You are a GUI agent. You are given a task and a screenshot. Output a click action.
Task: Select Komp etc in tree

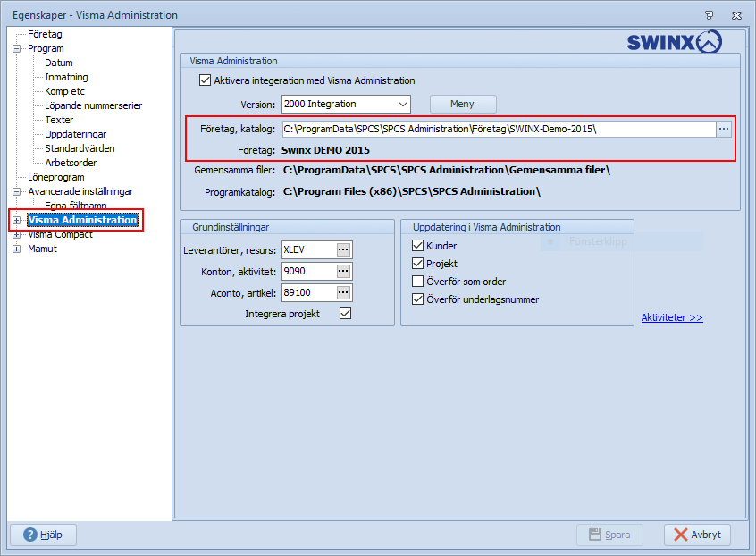(x=64, y=91)
